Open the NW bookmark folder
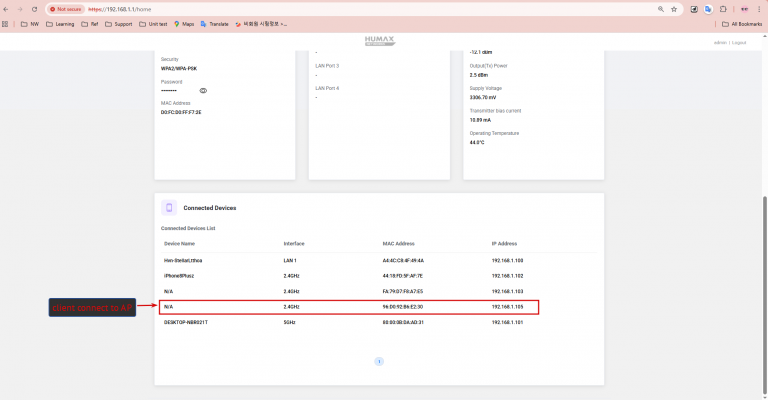 (x=29, y=24)
